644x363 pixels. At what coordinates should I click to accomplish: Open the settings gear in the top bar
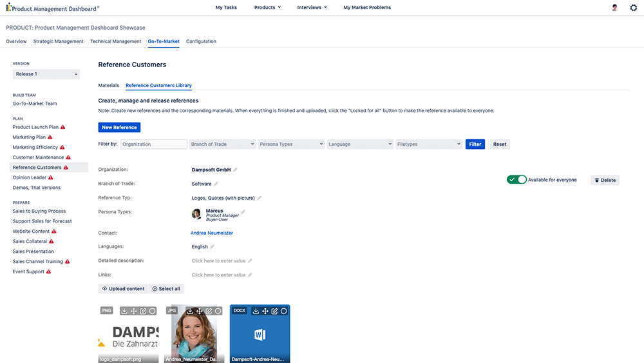coord(633,7)
